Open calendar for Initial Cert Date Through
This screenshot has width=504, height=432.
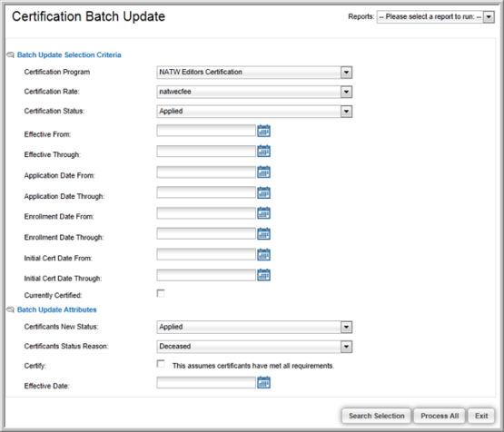click(264, 275)
